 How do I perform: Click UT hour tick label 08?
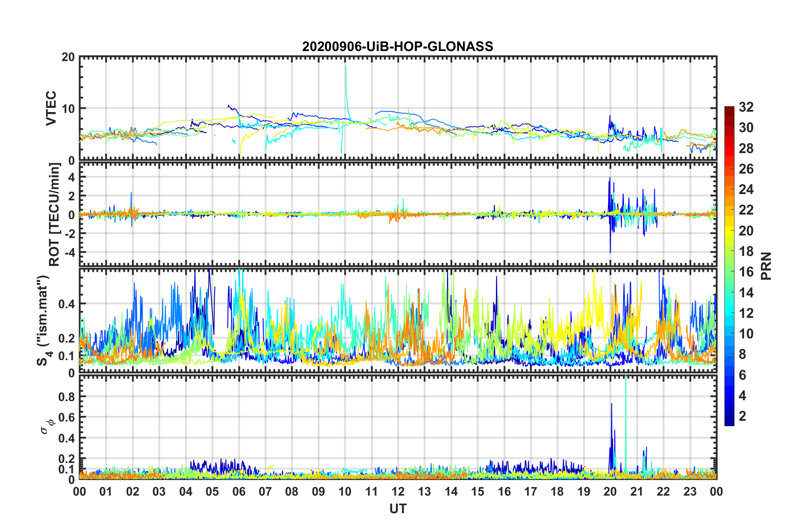pos(292,491)
